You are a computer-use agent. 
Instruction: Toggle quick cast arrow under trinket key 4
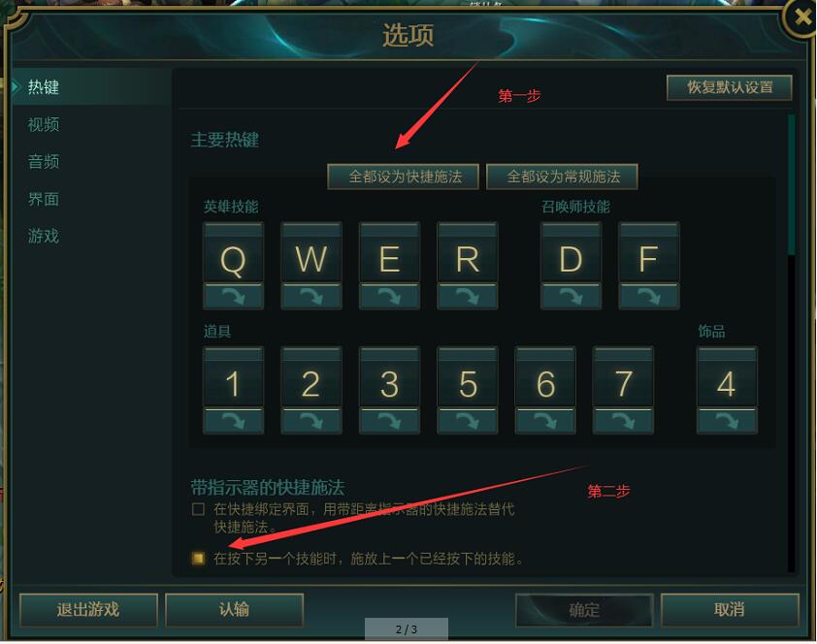pyautogui.click(x=727, y=421)
